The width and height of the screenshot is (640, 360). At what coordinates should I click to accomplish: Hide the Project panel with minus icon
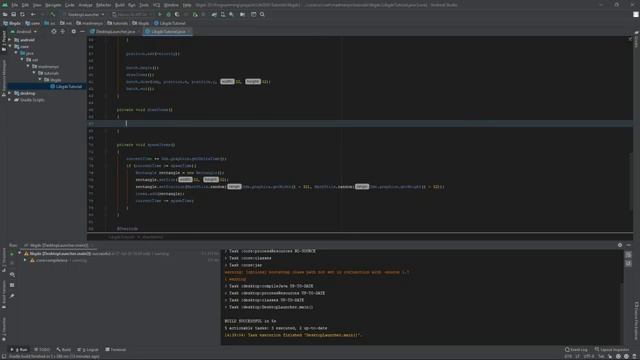coord(82,31)
